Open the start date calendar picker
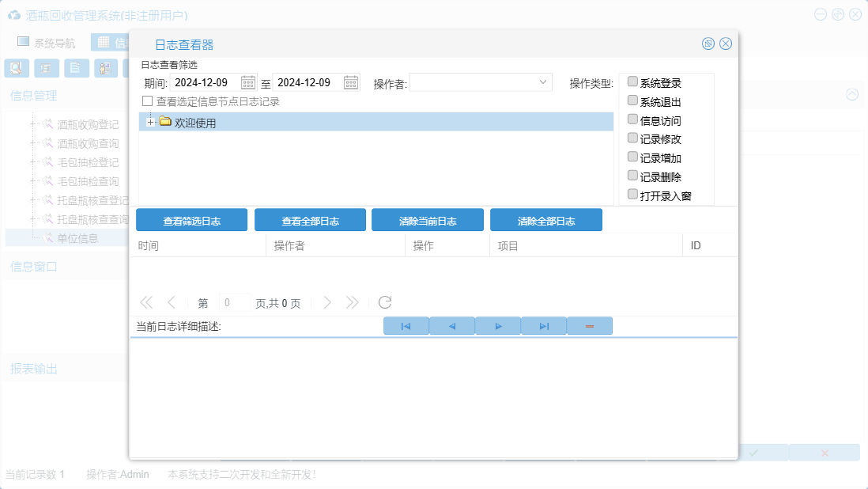Viewport: 868px width, 489px height. [248, 82]
